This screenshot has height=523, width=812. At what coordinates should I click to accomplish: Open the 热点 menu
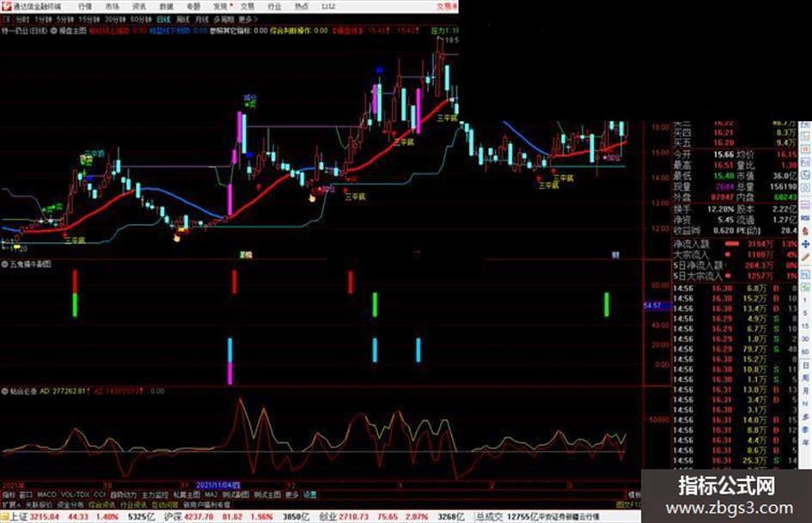(301, 6)
